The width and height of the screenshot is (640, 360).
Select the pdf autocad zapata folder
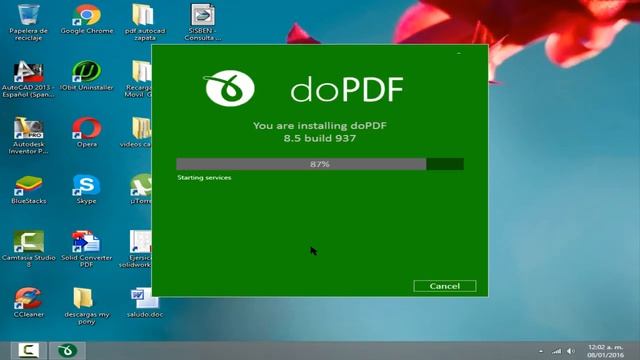[x=144, y=21]
